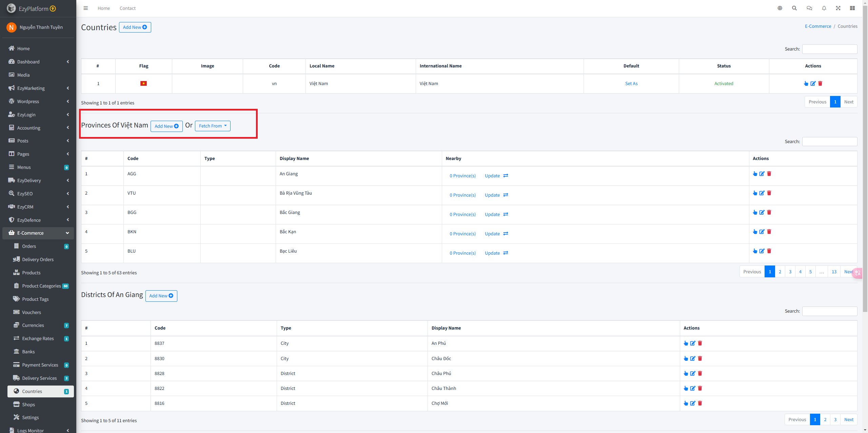Image resolution: width=868 pixels, height=433 pixels.
Task: Delete the Việt Nam country entry
Action: click(x=820, y=83)
